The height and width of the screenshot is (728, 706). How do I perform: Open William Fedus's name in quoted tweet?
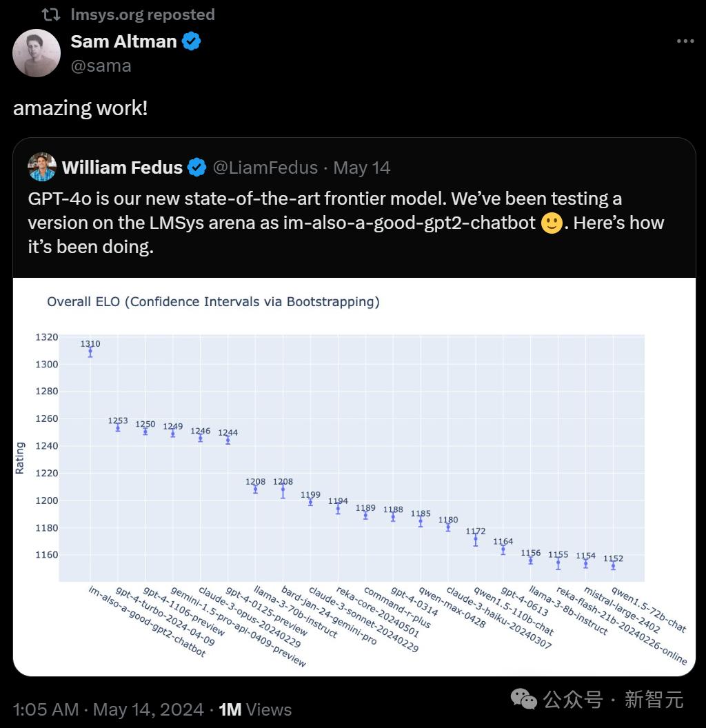click(122, 168)
